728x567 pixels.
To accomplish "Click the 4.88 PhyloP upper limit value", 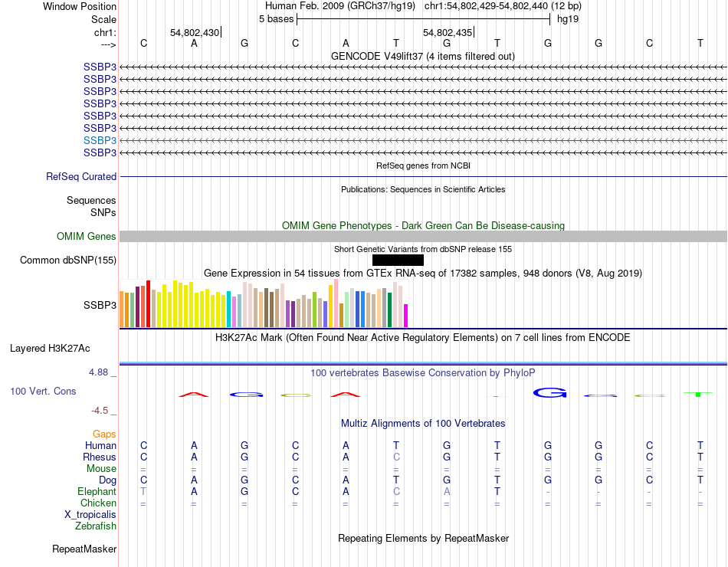I will click(x=98, y=372).
